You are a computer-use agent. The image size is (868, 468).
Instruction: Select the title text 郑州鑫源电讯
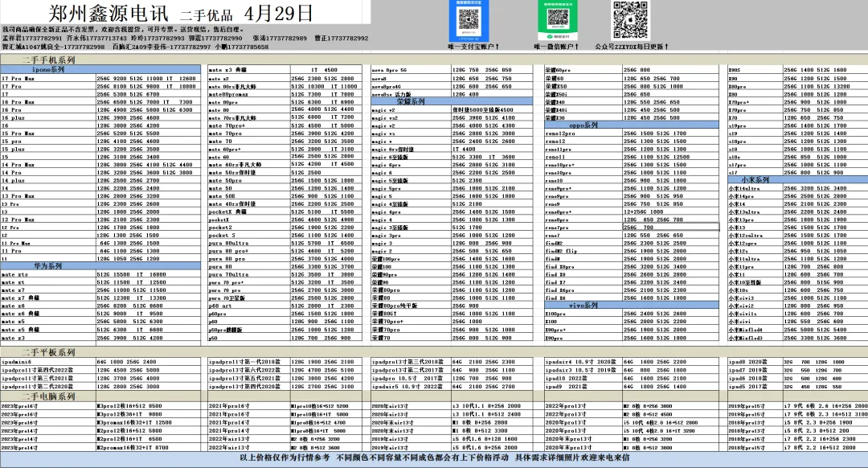tap(109, 14)
